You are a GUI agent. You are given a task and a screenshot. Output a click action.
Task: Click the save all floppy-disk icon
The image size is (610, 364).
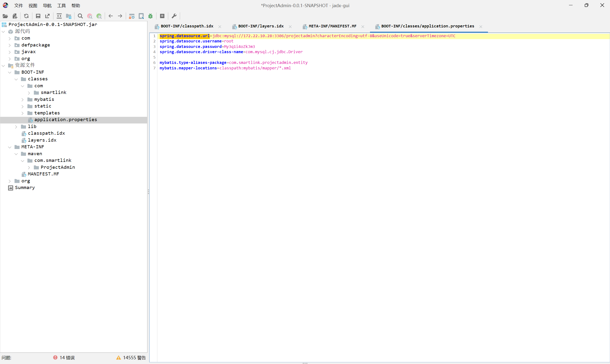click(38, 16)
